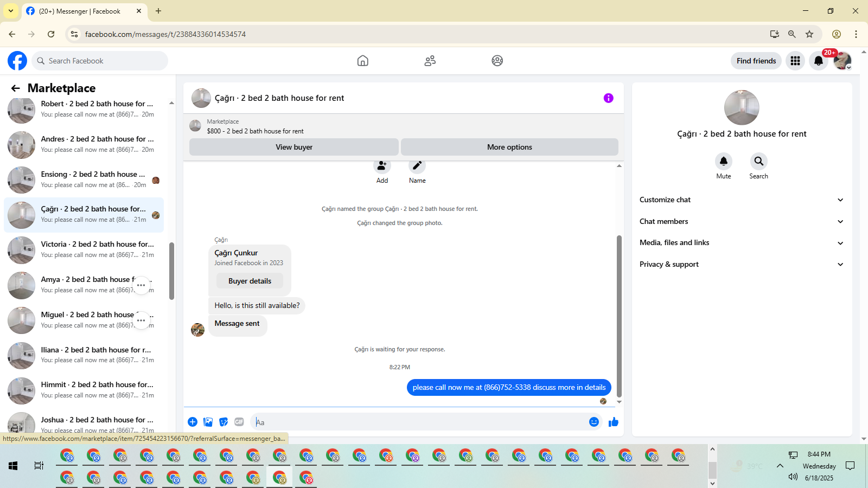Expand Chat members section
The height and width of the screenshot is (488, 868).
(x=742, y=221)
